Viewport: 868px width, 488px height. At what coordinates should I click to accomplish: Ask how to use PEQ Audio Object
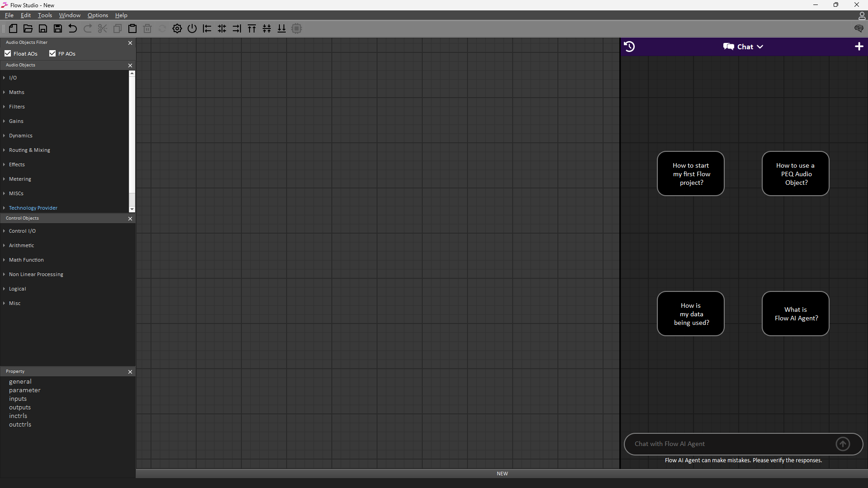click(796, 174)
